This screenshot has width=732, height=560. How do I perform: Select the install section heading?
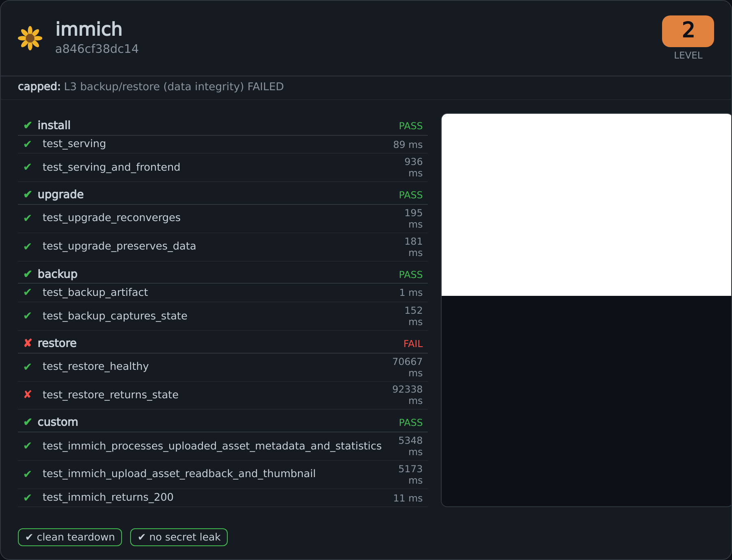(x=54, y=125)
